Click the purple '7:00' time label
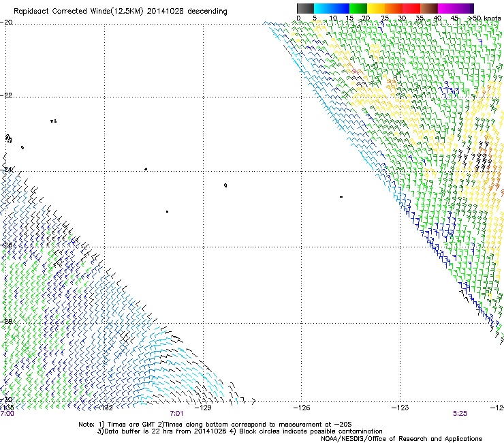 (x=7, y=414)
